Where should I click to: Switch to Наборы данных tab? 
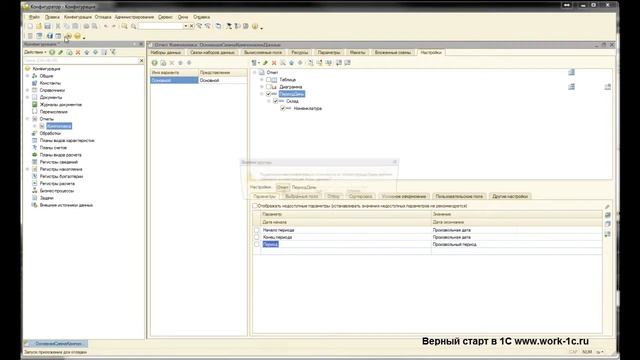166,53
